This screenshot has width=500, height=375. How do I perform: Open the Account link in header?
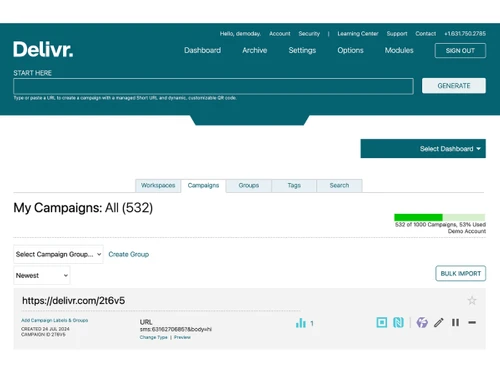click(280, 34)
